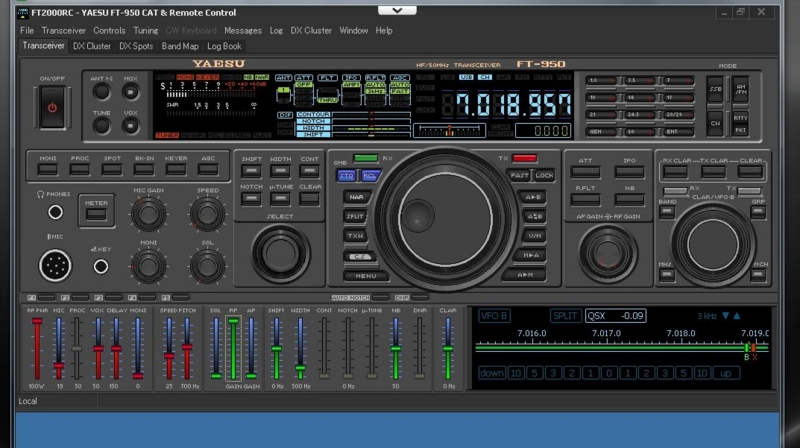Click the TUNE round button
This screenshot has width=800, height=448.
[102, 126]
